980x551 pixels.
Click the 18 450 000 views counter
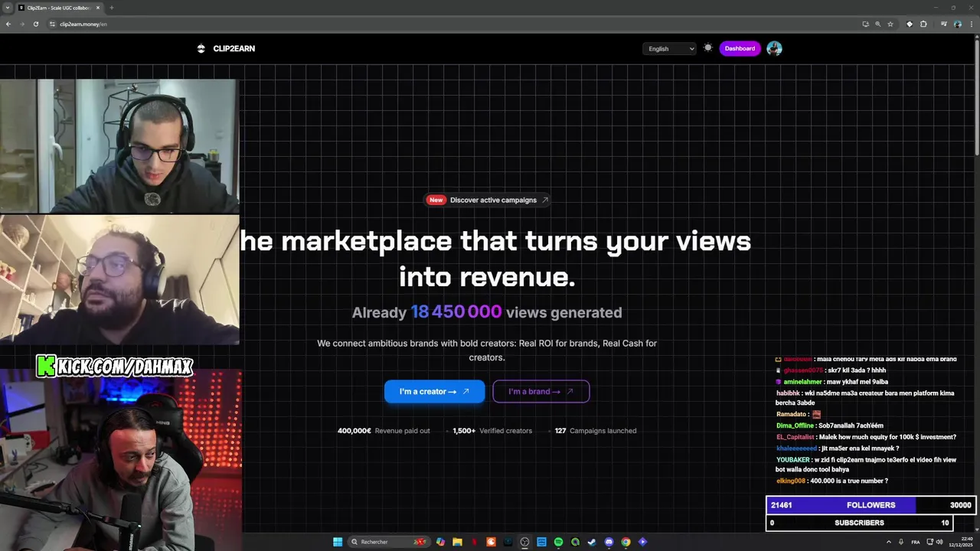point(456,311)
